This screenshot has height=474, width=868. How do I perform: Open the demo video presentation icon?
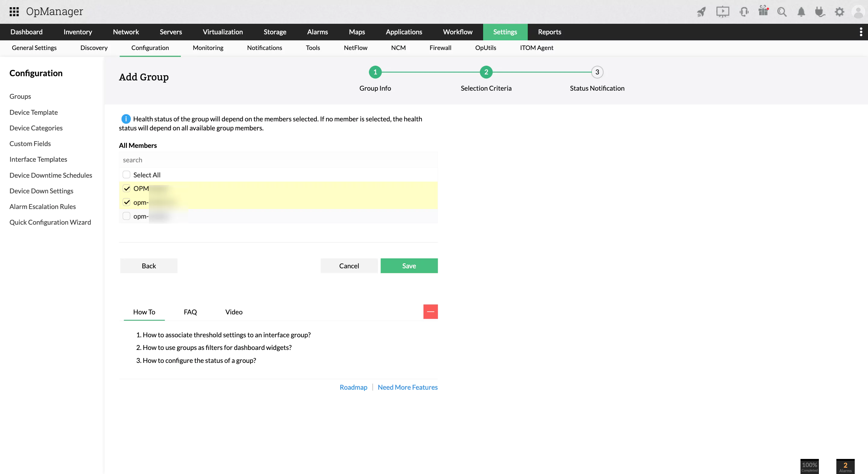tap(723, 11)
